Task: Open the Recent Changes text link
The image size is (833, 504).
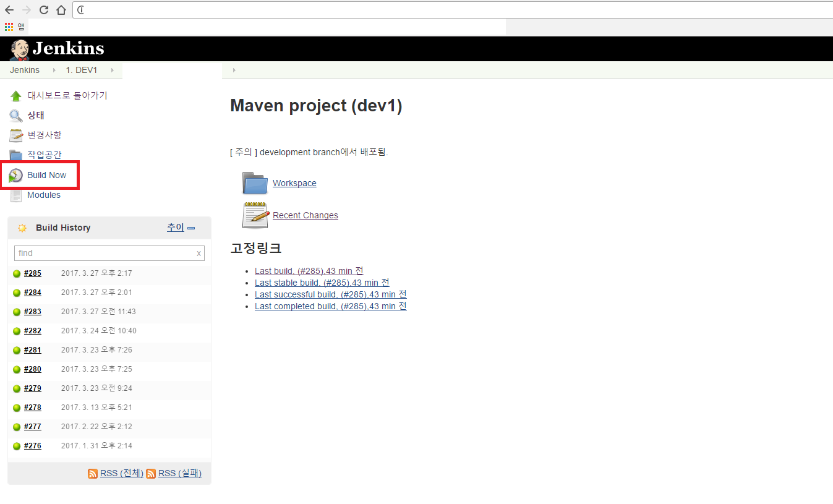Action: [305, 215]
